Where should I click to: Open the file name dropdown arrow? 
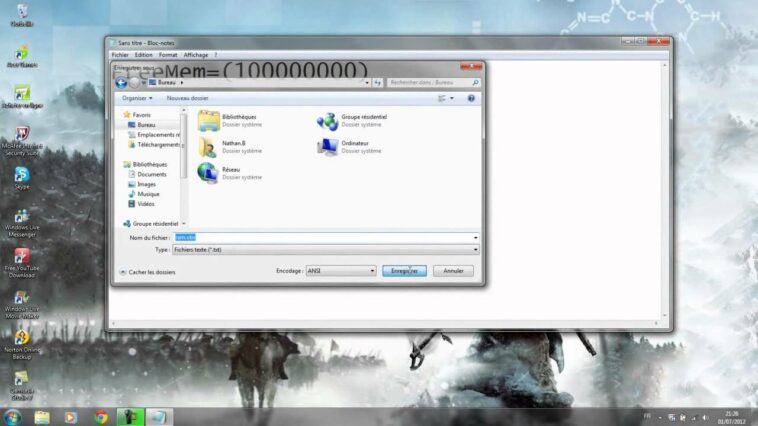pyautogui.click(x=475, y=237)
